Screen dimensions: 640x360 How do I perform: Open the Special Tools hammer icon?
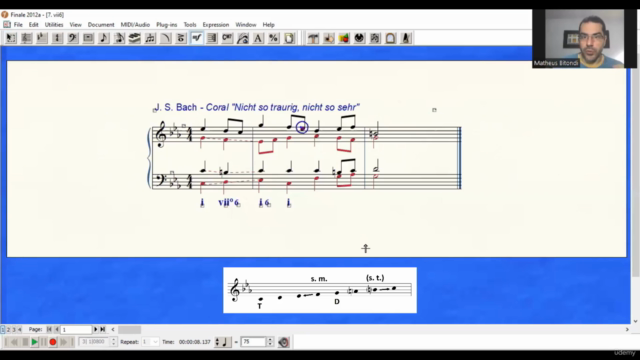coord(313,38)
